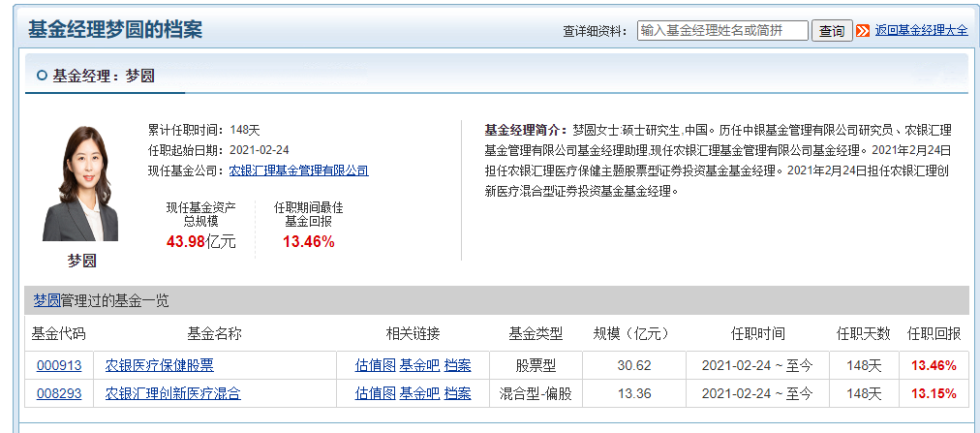Viewport: 980px width, 433px height.
Task: Click the fund manager portrait photo
Action: [x=80, y=183]
